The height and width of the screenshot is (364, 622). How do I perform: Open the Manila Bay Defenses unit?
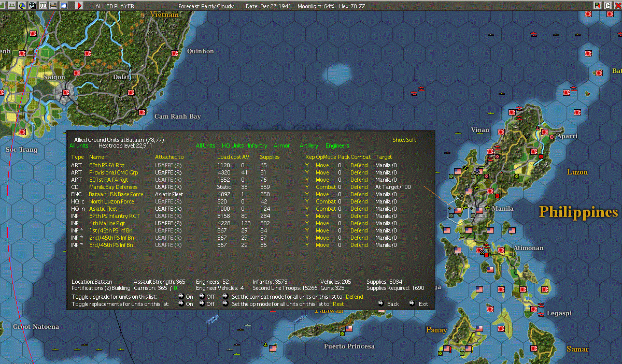point(113,187)
